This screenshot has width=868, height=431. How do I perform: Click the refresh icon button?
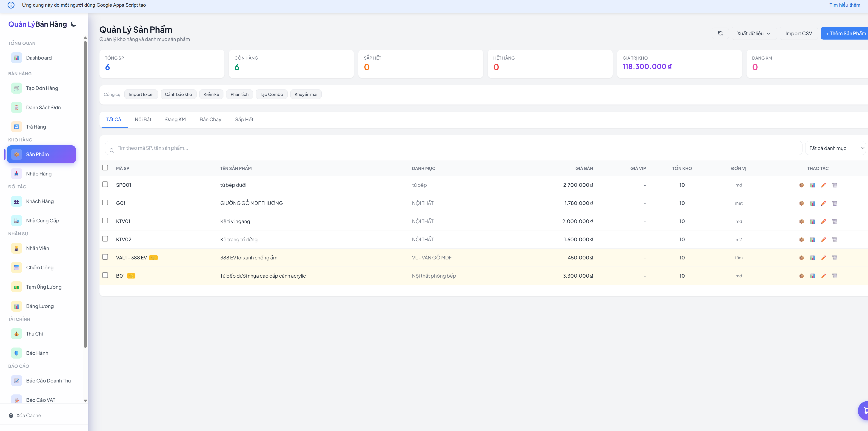pyautogui.click(x=720, y=33)
